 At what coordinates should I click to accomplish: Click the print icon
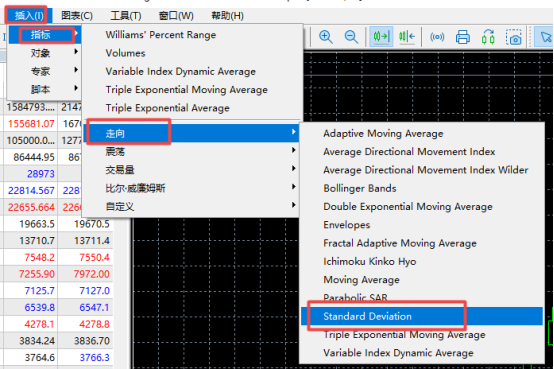pos(462,37)
